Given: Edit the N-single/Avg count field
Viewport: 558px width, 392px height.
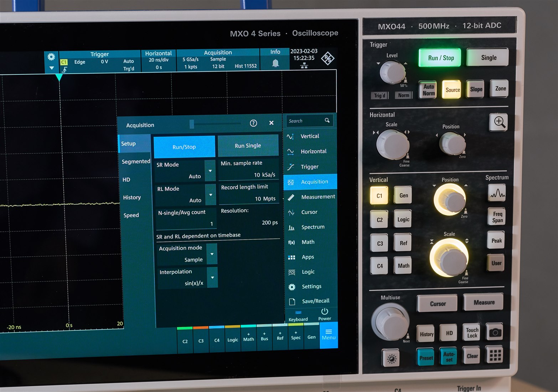Looking at the screenshot, I should coord(186,218).
